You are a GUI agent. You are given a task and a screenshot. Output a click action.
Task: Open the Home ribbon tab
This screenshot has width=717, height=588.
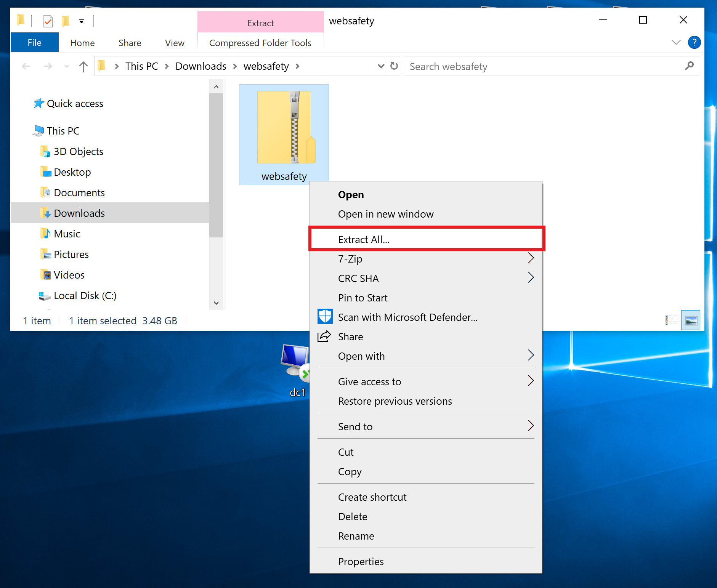tap(82, 43)
